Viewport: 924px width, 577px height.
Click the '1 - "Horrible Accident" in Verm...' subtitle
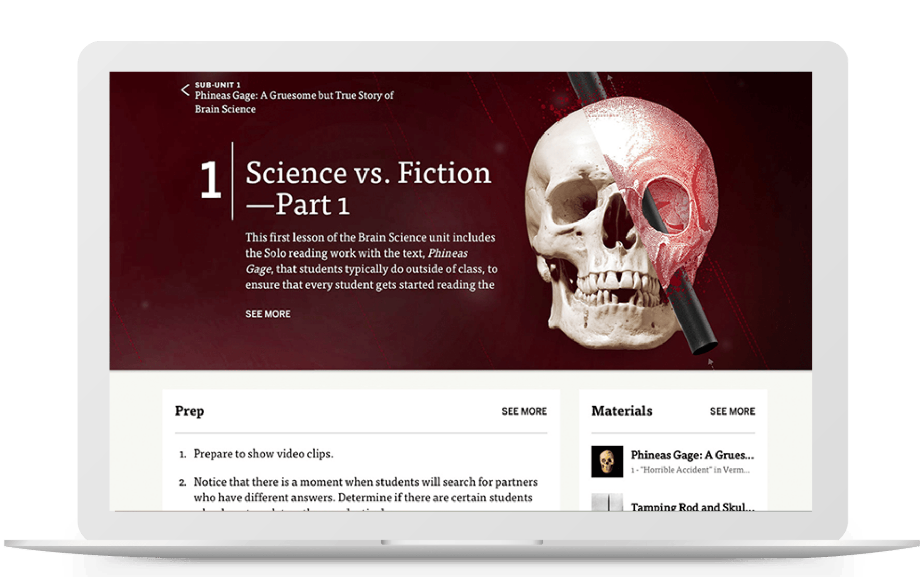(690, 470)
